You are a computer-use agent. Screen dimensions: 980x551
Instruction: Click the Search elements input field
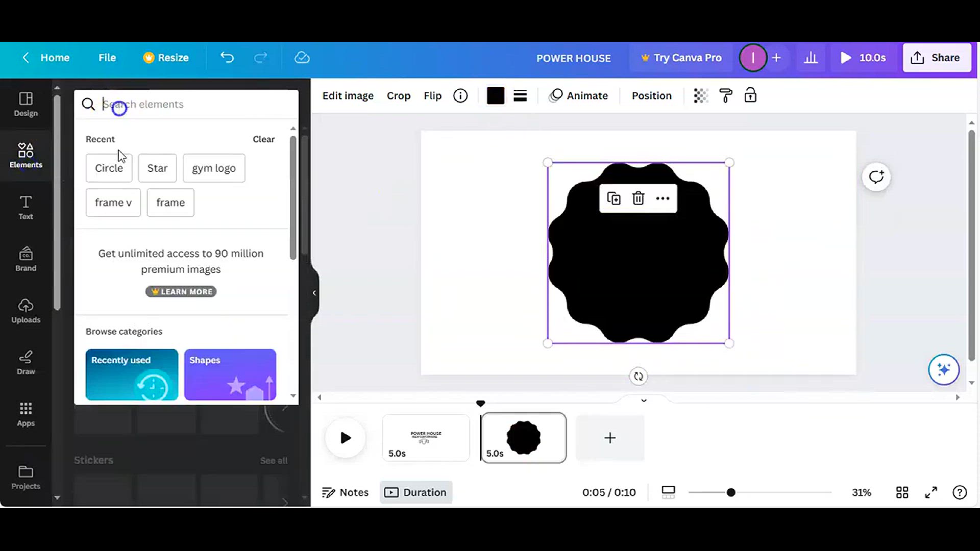coord(186,105)
